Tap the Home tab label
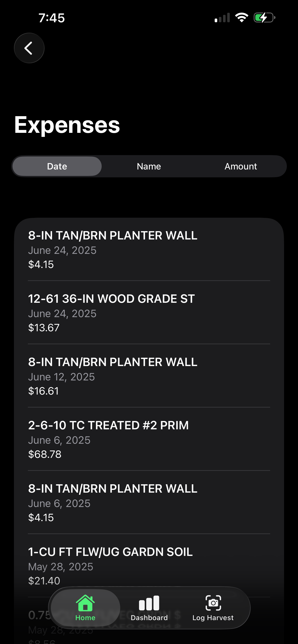The image size is (298, 644). (x=85, y=618)
